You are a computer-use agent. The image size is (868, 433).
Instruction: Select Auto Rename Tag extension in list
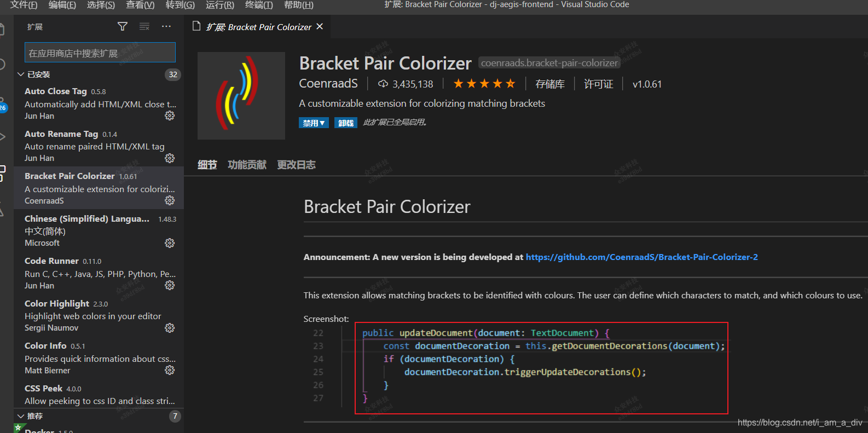point(99,146)
